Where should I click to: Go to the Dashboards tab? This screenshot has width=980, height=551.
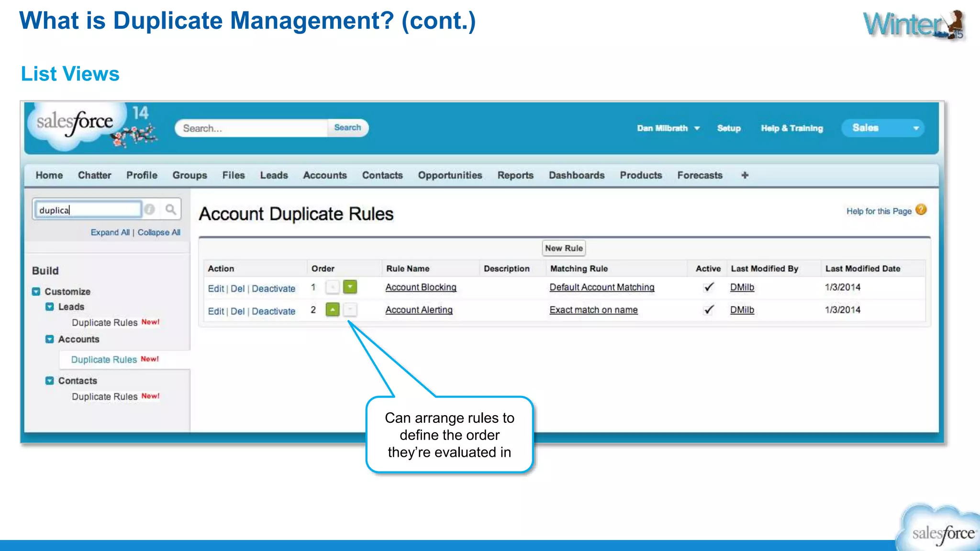[x=577, y=175]
